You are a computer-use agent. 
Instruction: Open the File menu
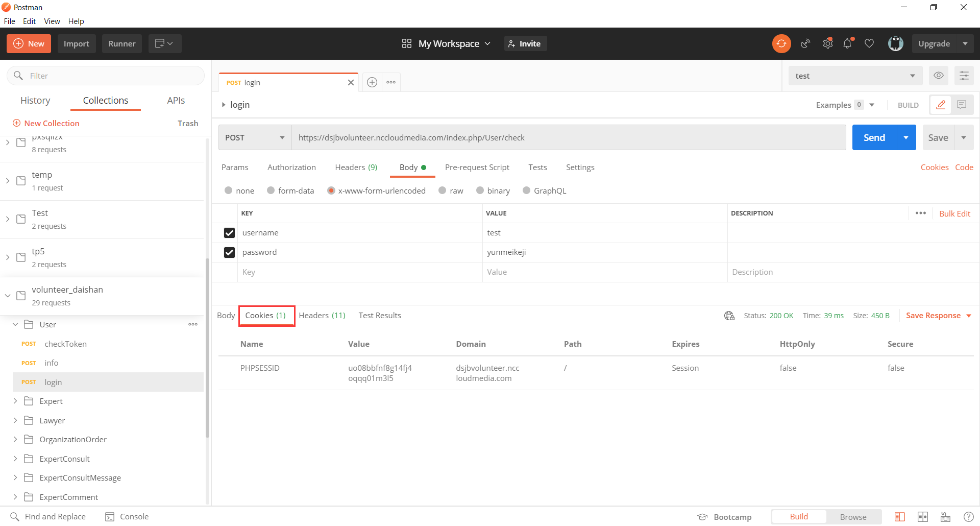pos(10,21)
